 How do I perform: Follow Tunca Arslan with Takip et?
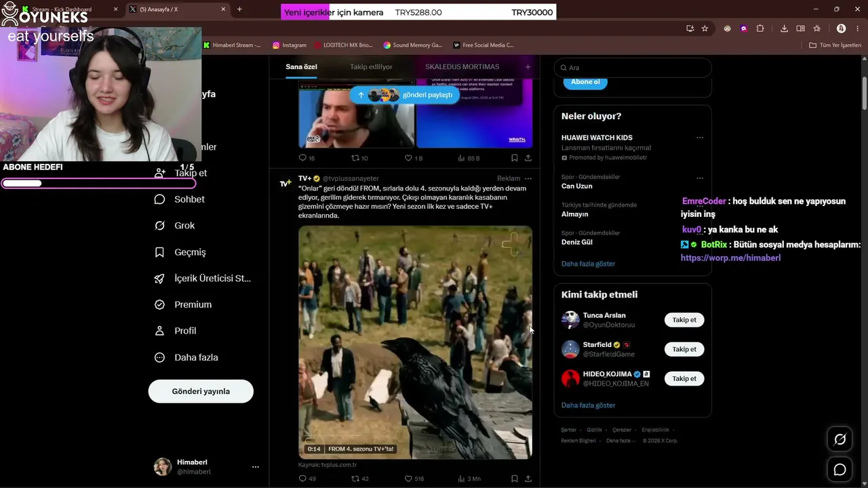684,320
